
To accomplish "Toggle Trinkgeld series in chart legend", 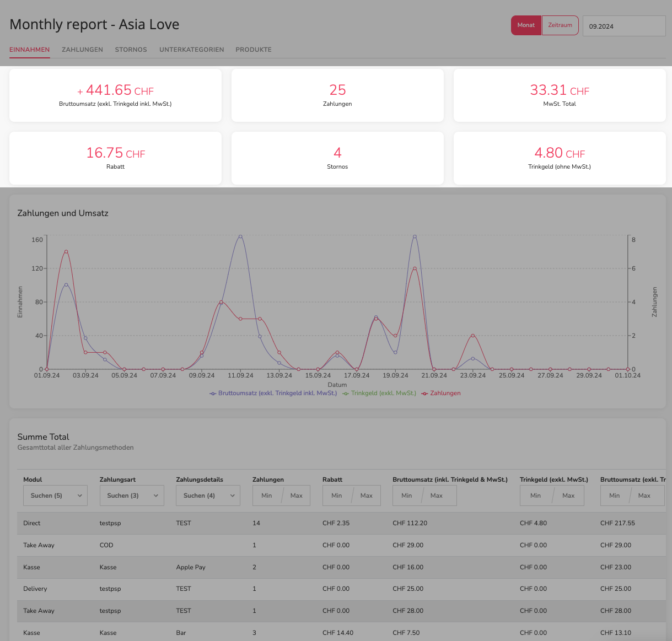I will 380,394.
